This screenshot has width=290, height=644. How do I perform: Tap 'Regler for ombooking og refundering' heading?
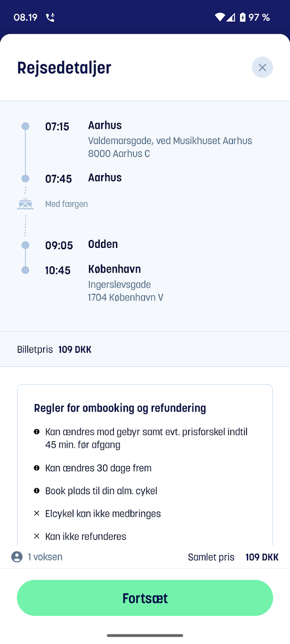click(120, 408)
